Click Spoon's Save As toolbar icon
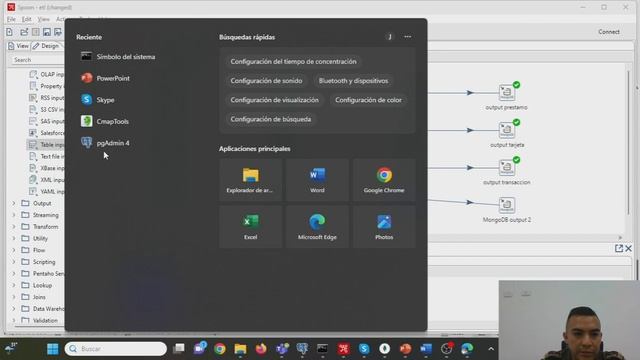 click(58, 32)
